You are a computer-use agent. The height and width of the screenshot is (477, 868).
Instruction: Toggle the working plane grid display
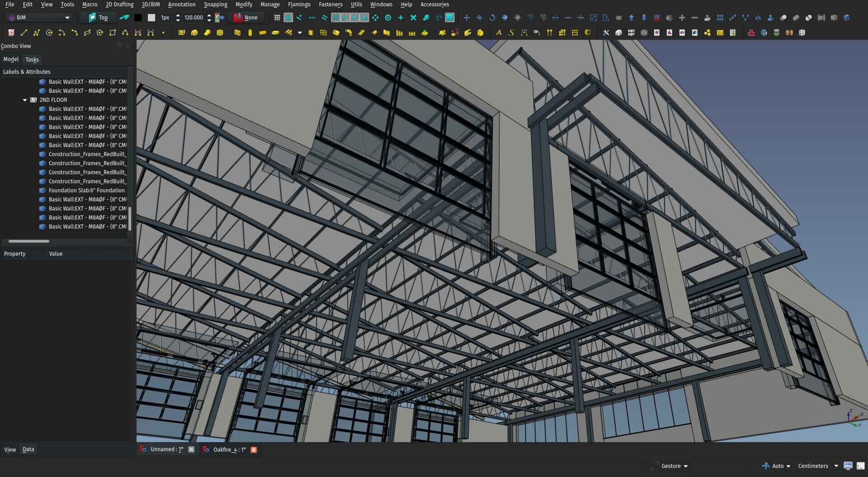277,17
